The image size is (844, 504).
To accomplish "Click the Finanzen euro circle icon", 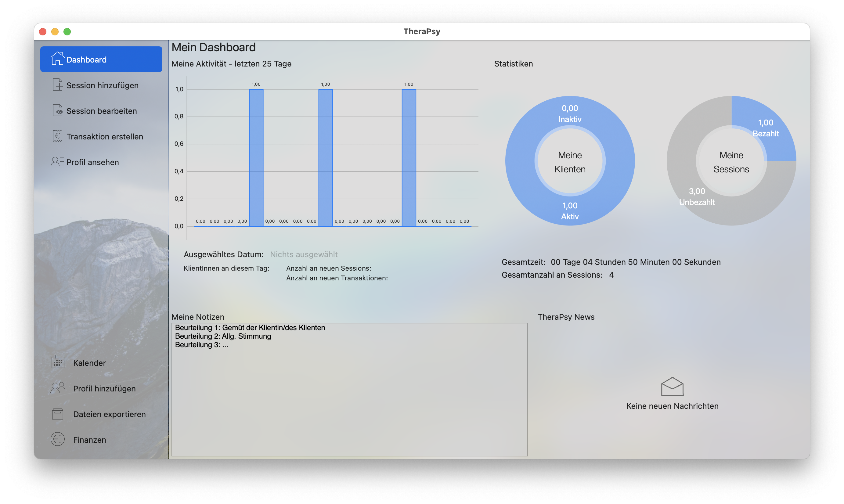I will pos(57,439).
